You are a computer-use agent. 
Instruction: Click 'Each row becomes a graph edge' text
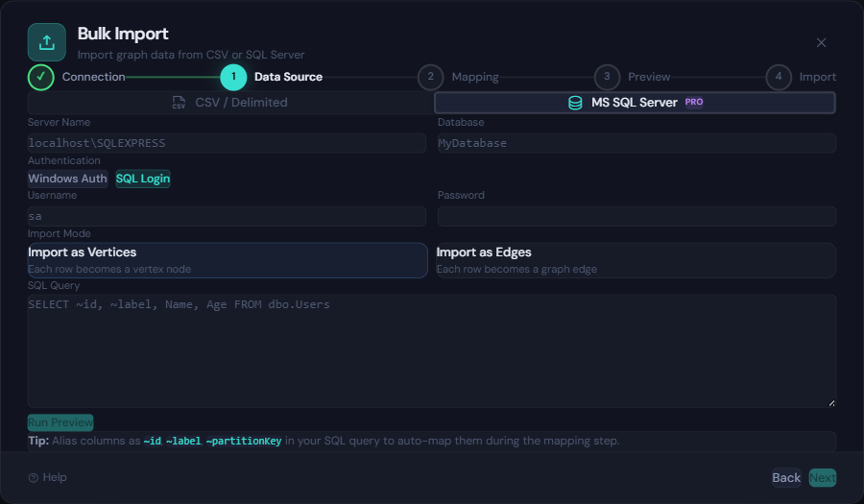(516, 270)
